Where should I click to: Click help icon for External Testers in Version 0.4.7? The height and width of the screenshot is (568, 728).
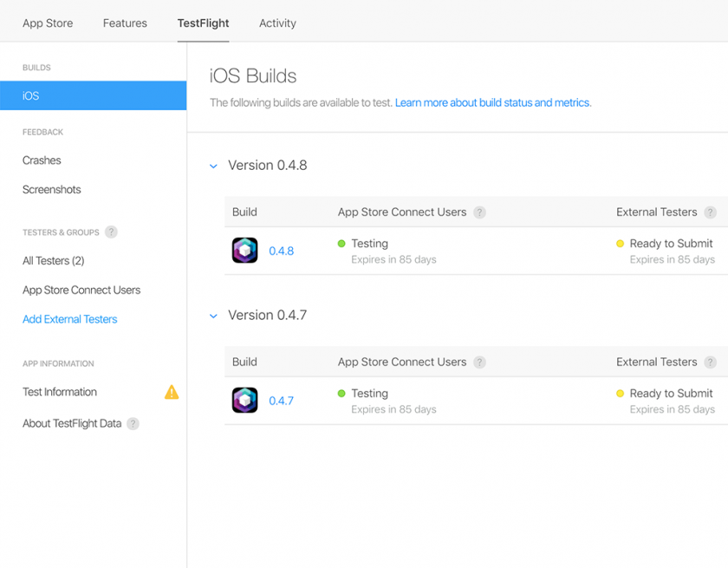[710, 362]
